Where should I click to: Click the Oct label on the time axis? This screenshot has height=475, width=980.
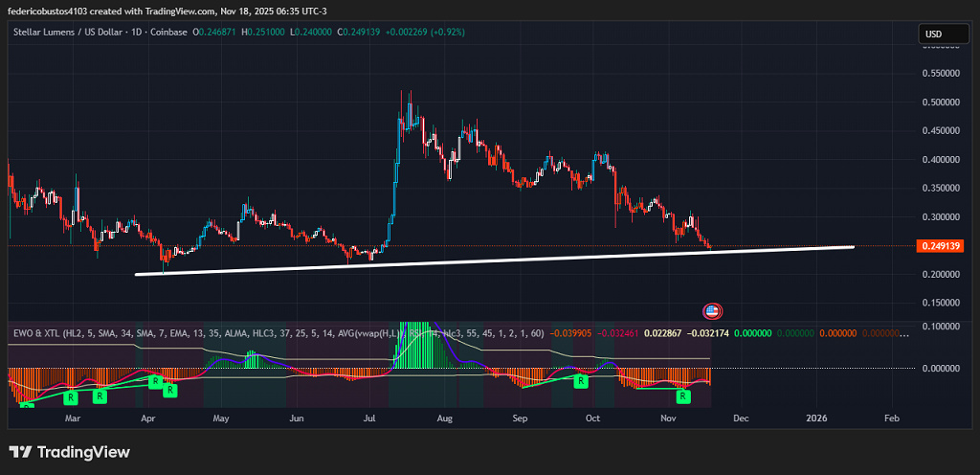593,418
